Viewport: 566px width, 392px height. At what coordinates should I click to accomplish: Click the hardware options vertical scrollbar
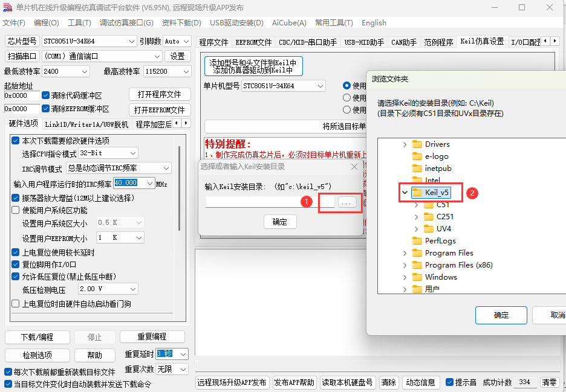(x=180, y=188)
